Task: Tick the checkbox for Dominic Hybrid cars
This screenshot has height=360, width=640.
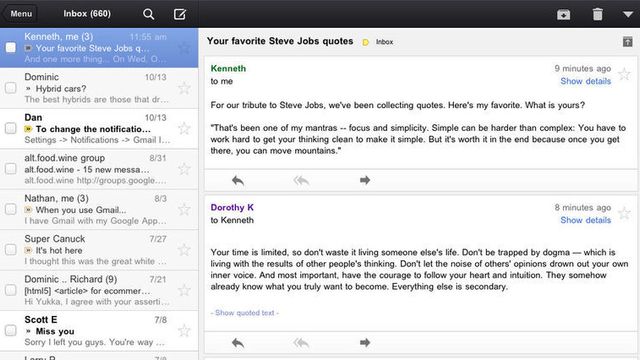Action: point(11,88)
